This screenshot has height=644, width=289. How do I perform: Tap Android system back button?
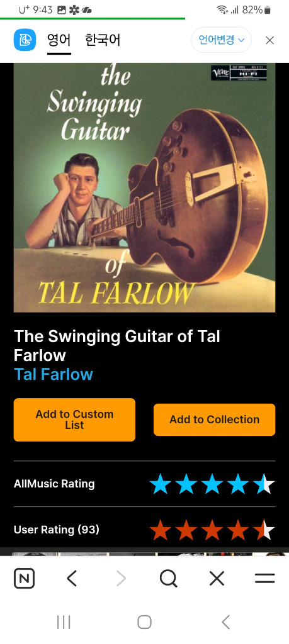(225, 622)
